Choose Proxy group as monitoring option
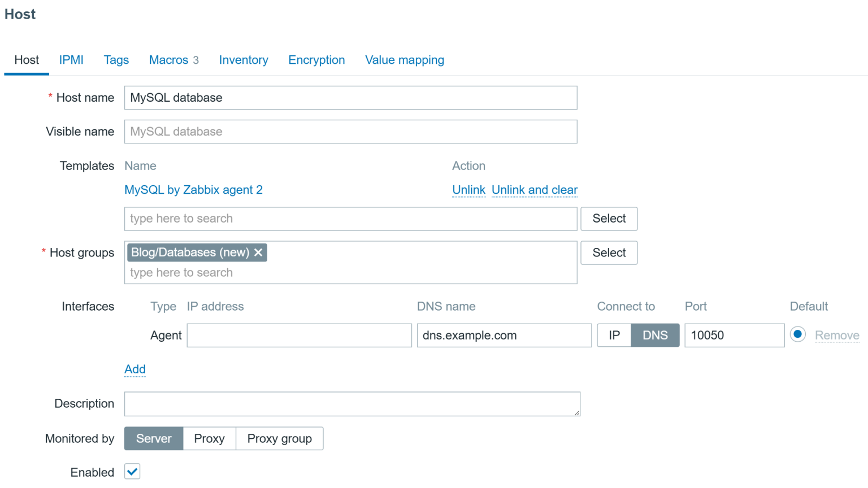 point(279,438)
